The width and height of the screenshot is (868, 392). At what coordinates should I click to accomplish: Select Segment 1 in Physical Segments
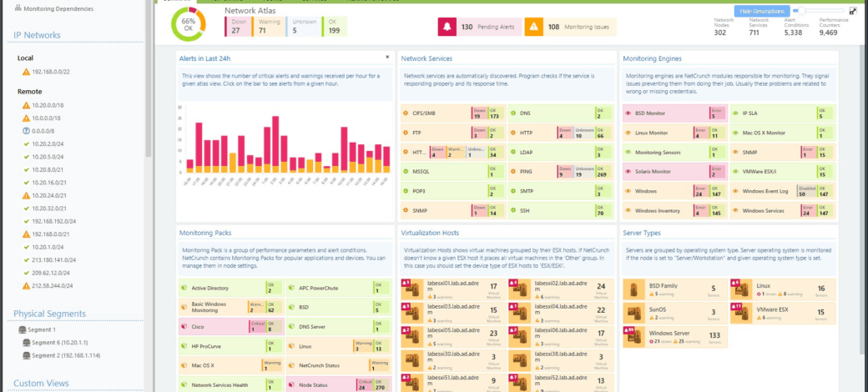42,330
